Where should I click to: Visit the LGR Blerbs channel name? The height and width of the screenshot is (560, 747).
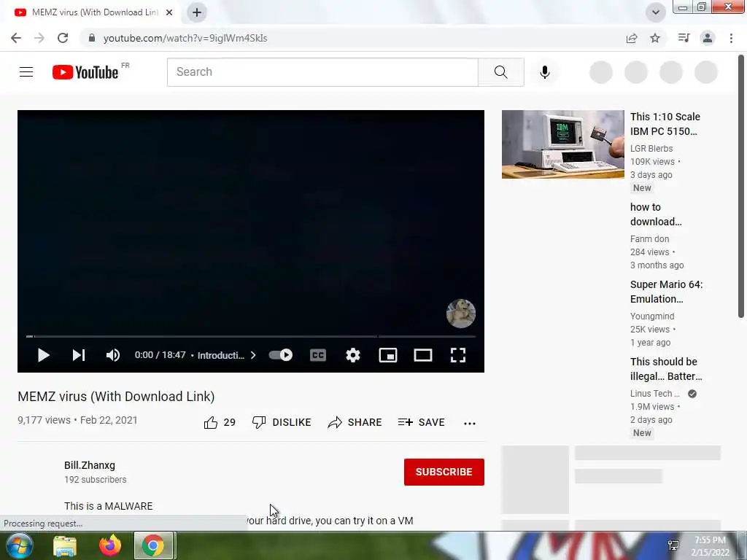click(651, 149)
